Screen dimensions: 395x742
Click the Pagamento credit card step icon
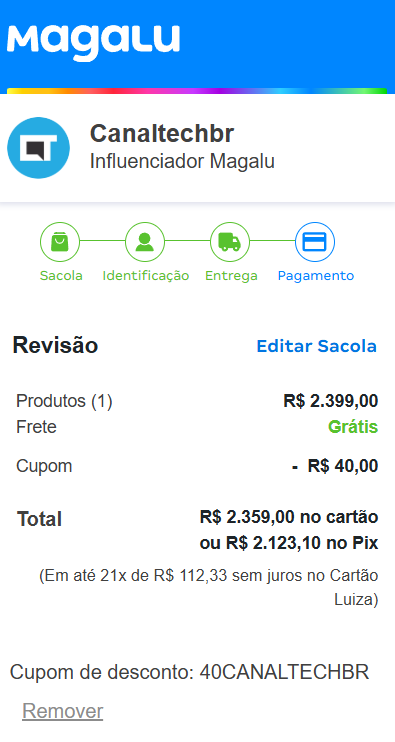315,242
